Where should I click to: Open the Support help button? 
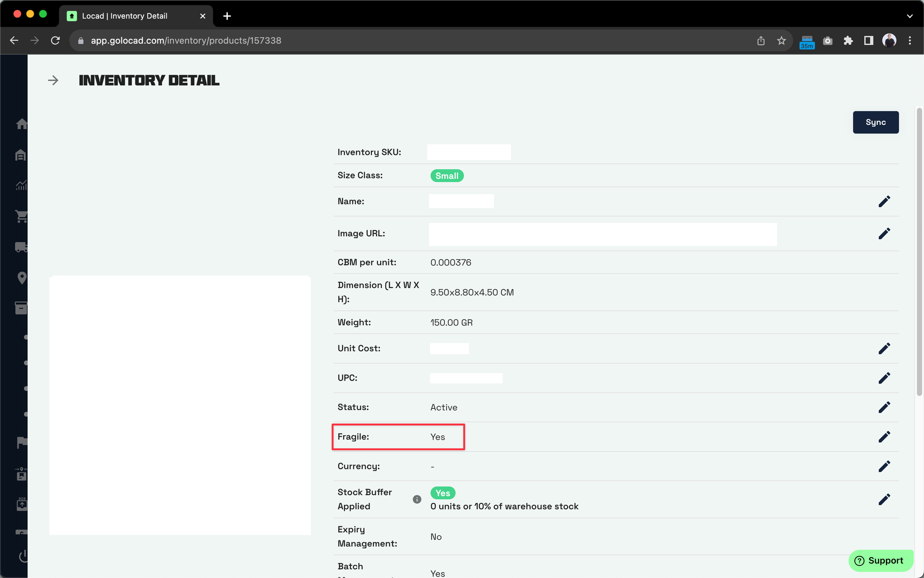click(880, 560)
